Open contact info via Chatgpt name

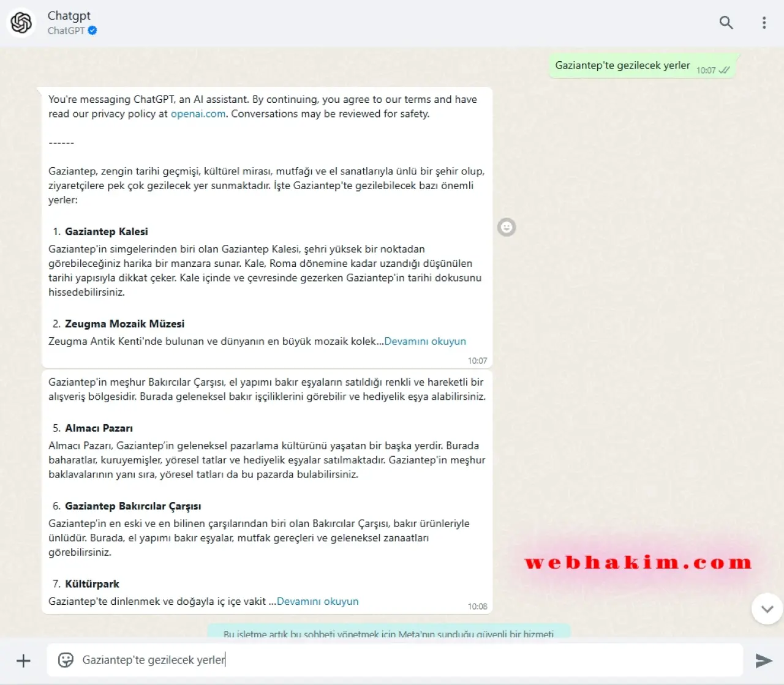click(x=69, y=16)
